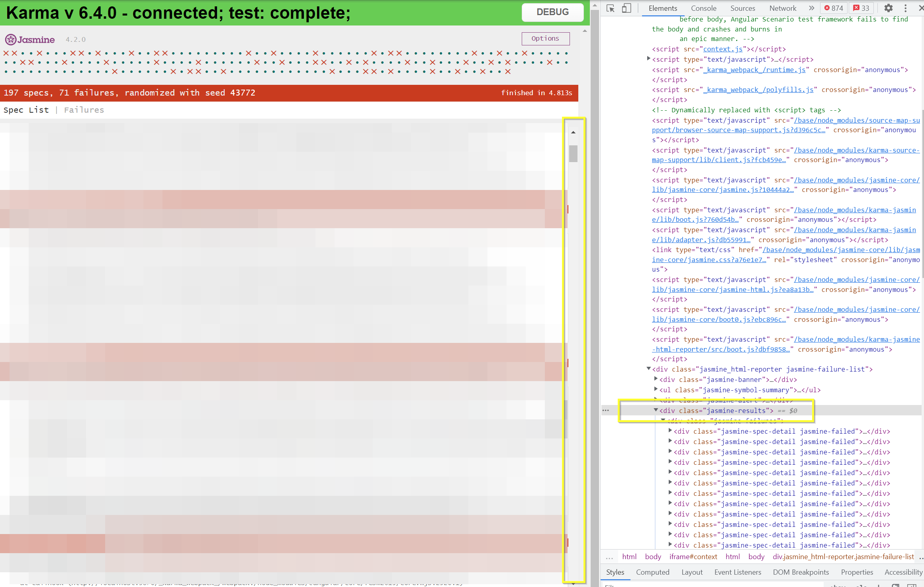Open the Network tab
Screen dimensions: 924x587
point(783,8)
